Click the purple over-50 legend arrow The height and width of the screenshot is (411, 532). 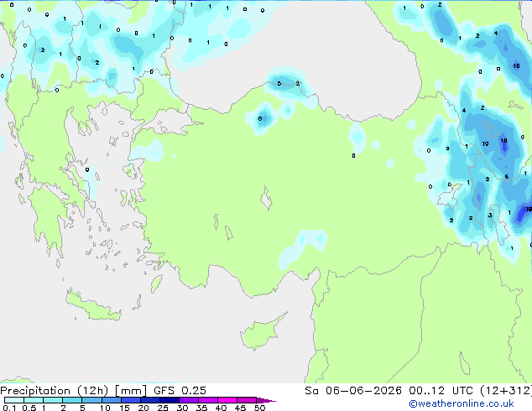click(266, 400)
